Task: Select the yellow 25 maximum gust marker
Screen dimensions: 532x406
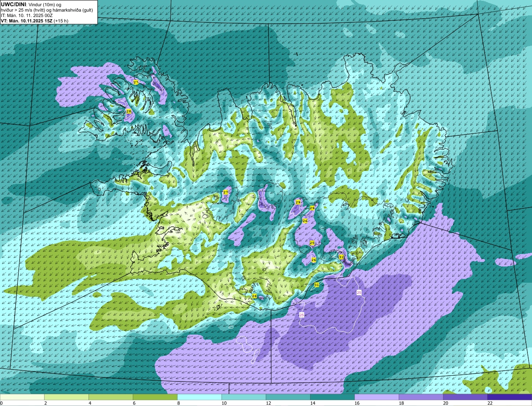Action: point(312,242)
